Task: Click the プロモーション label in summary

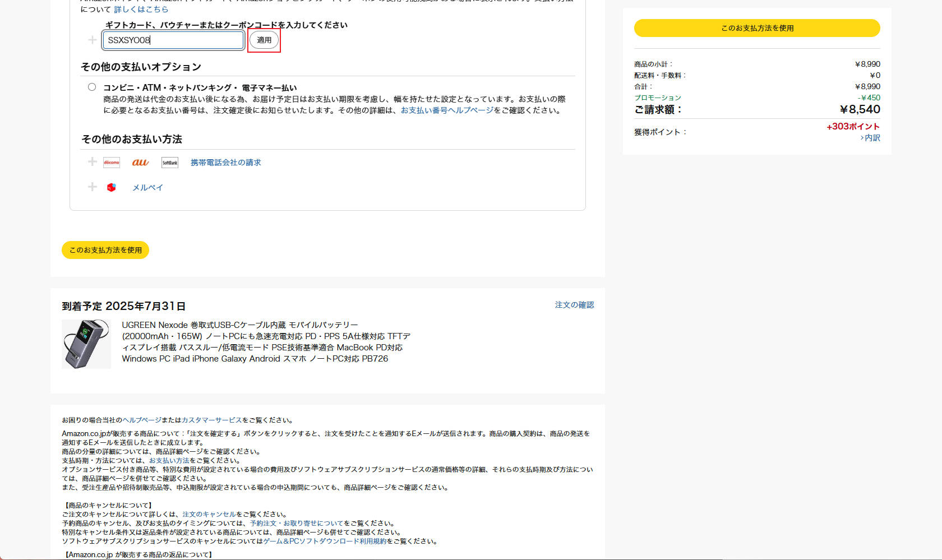Action: pyautogui.click(x=658, y=98)
